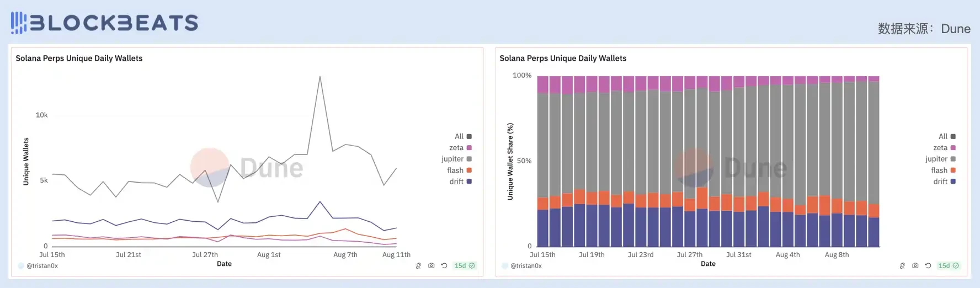Open left chart title Solana Perps Unique Daily Wallets
This screenshot has width=980, height=288.
pos(79,58)
